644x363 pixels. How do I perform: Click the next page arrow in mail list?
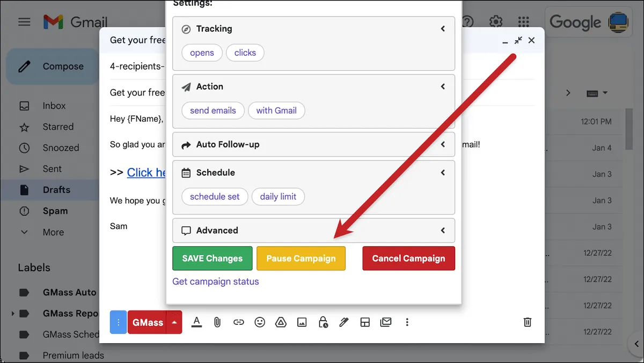[568, 93]
